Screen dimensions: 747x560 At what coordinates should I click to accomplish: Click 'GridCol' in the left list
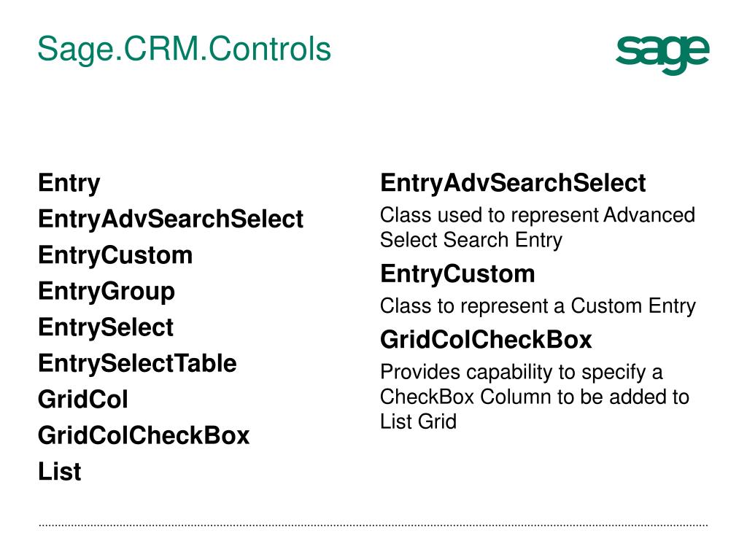click(83, 400)
